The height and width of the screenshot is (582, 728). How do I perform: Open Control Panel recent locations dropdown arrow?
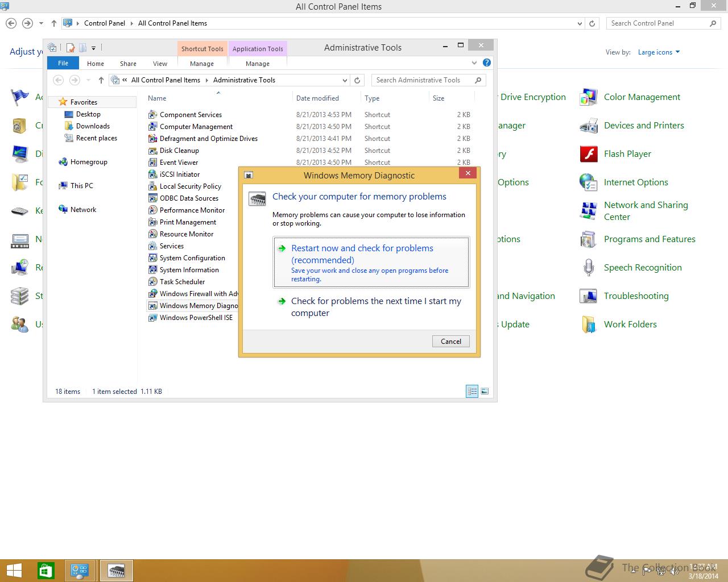41,23
